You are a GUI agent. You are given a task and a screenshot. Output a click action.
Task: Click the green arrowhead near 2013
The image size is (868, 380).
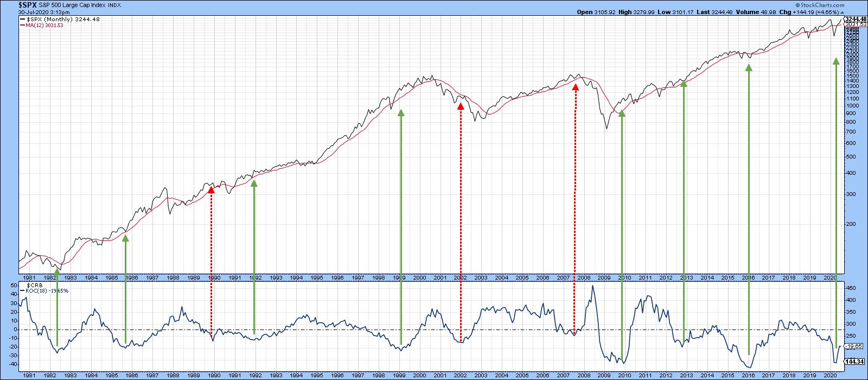point(684,83)
